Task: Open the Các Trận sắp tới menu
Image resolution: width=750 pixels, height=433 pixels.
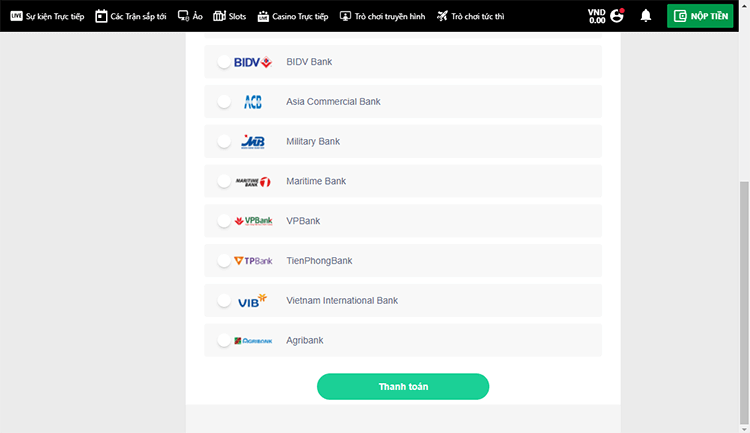Action: point(131,16)
